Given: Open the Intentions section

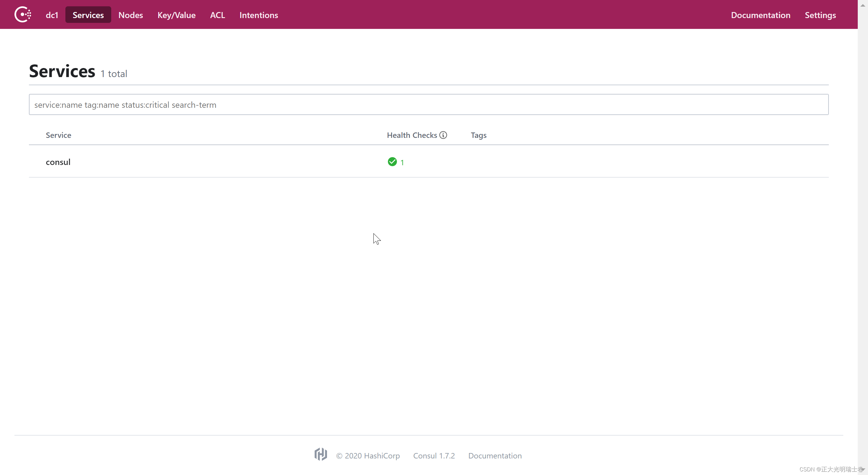Looking at the screenshot, I should (x=259, y=15).
